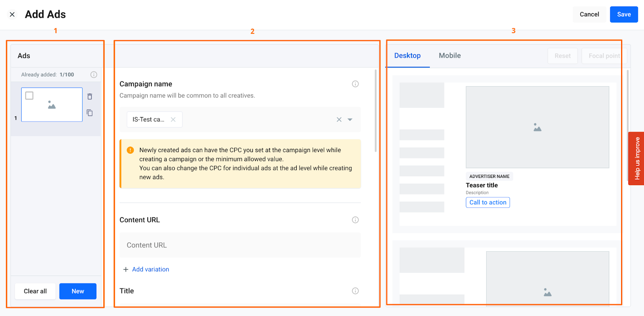Tick the checkbox on ad thumbnail 1
Screen dimensions: 644x316
(29, 95)
